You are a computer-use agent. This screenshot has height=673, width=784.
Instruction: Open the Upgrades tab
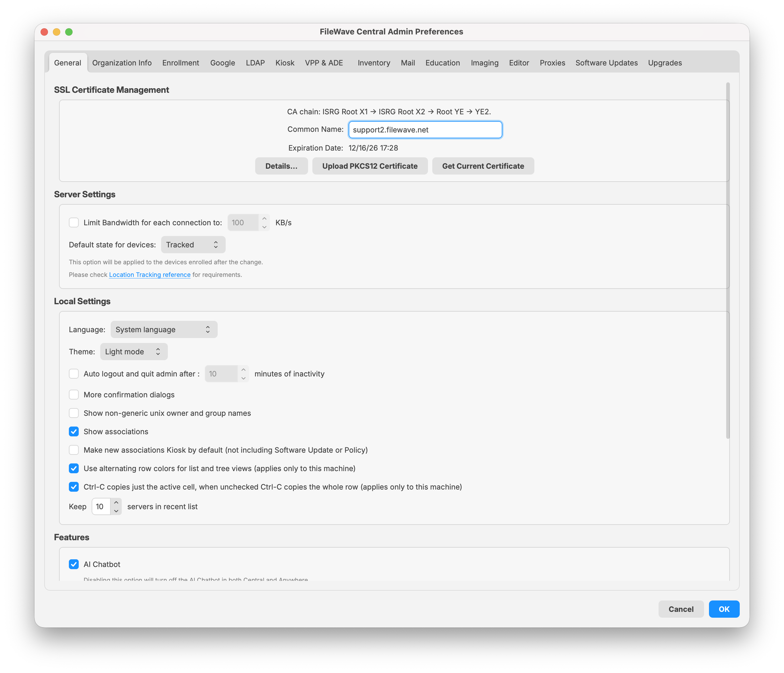coord(665,63)
